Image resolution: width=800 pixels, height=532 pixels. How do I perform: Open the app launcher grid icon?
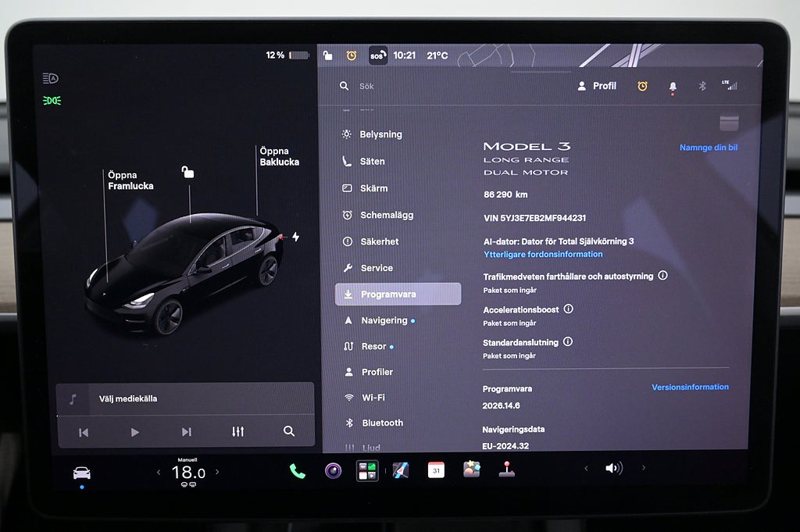point(367,470)
